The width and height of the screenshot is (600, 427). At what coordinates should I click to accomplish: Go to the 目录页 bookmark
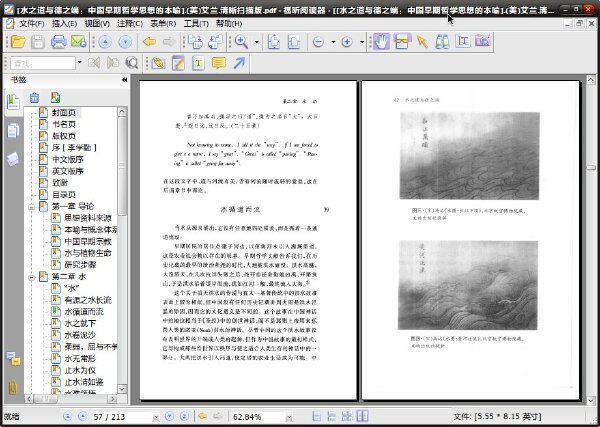point(64,195)
